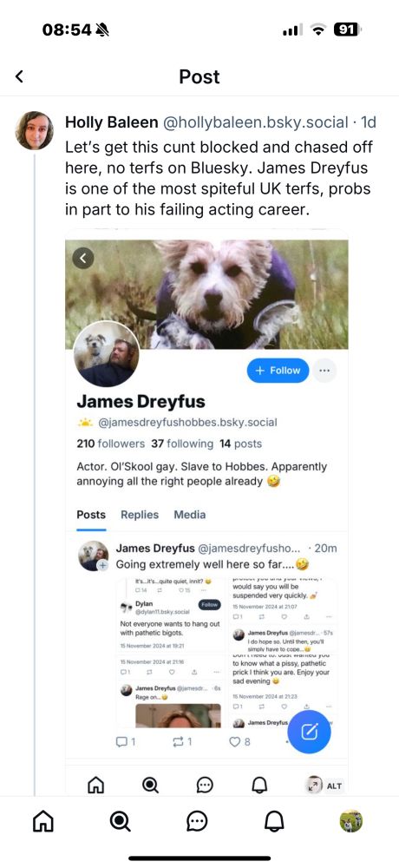Open Chat messages in the bottom navigation bar
The image size is (399, 868).
[196, 821]
